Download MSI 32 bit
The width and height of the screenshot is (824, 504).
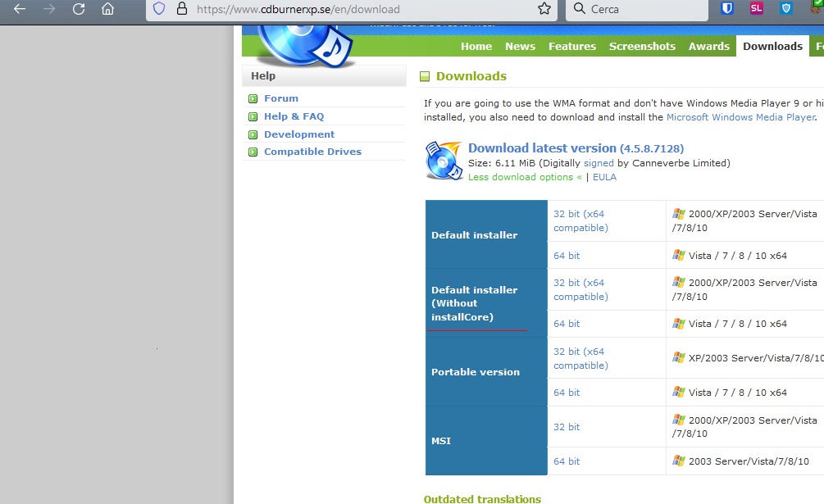click(567, 427)
